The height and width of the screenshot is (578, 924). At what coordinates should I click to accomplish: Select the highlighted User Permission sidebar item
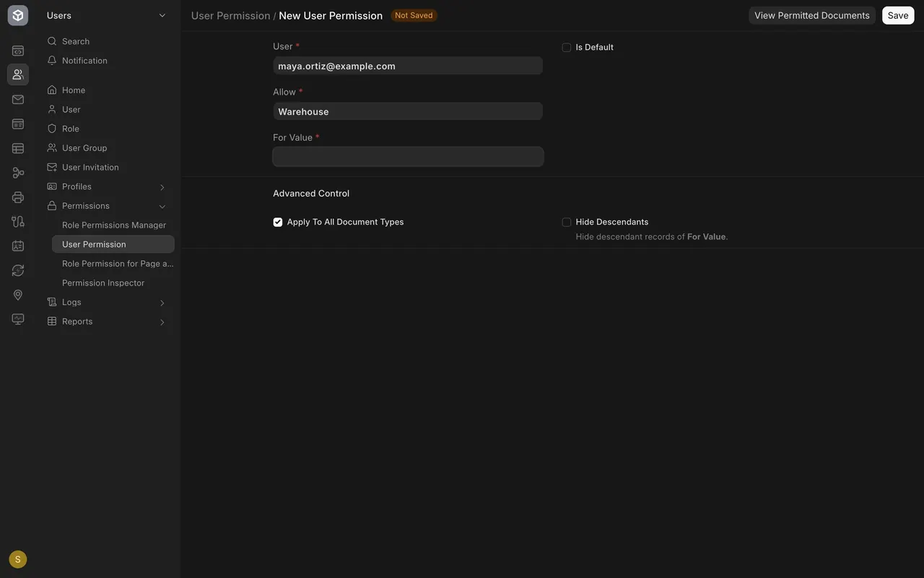(113, 244)
